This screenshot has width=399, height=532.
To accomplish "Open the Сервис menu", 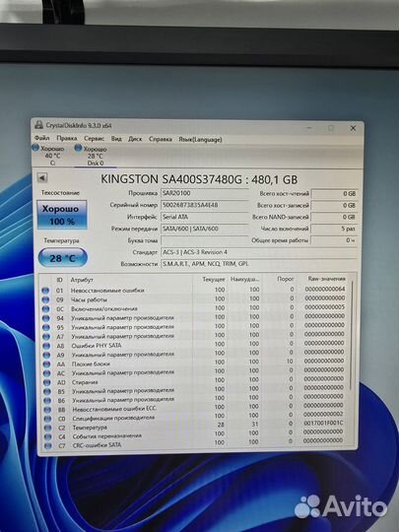I will click(x=94, y=139).
